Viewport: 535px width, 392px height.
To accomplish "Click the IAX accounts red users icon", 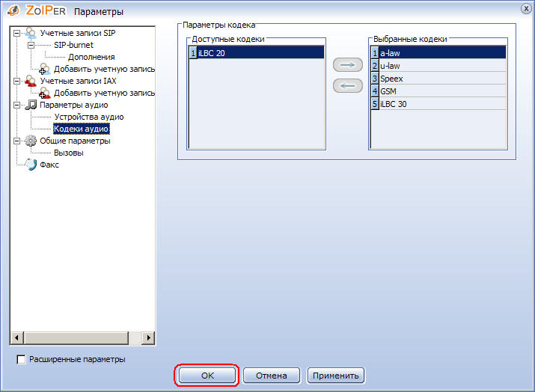I will 31,81.
